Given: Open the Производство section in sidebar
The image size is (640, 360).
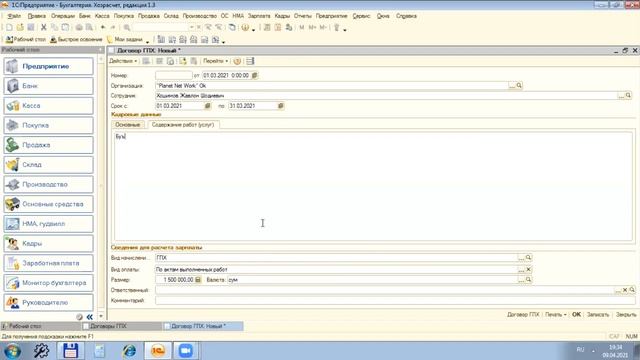Looking at the screenshot, I should (49, 184).
